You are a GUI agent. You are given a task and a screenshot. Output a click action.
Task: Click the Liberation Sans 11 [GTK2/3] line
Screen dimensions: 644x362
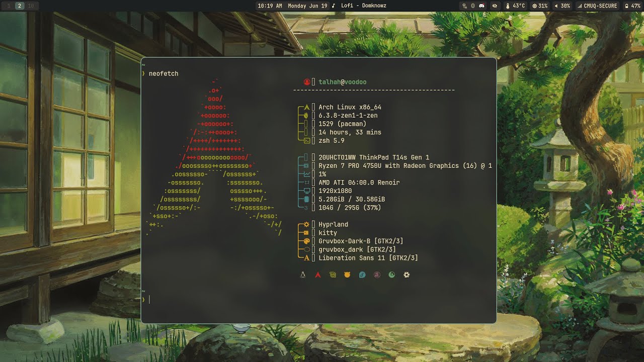click(x=368, y=258)
